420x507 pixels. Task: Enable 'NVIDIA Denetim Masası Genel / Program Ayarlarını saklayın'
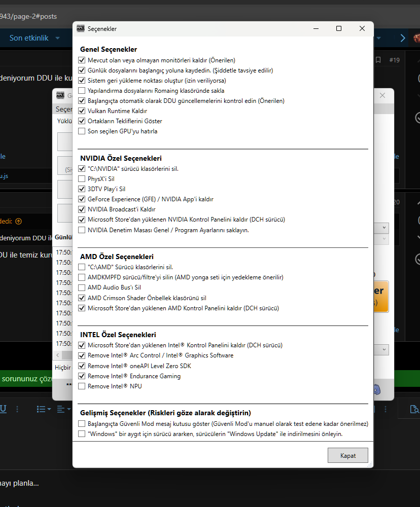(82, 230)
